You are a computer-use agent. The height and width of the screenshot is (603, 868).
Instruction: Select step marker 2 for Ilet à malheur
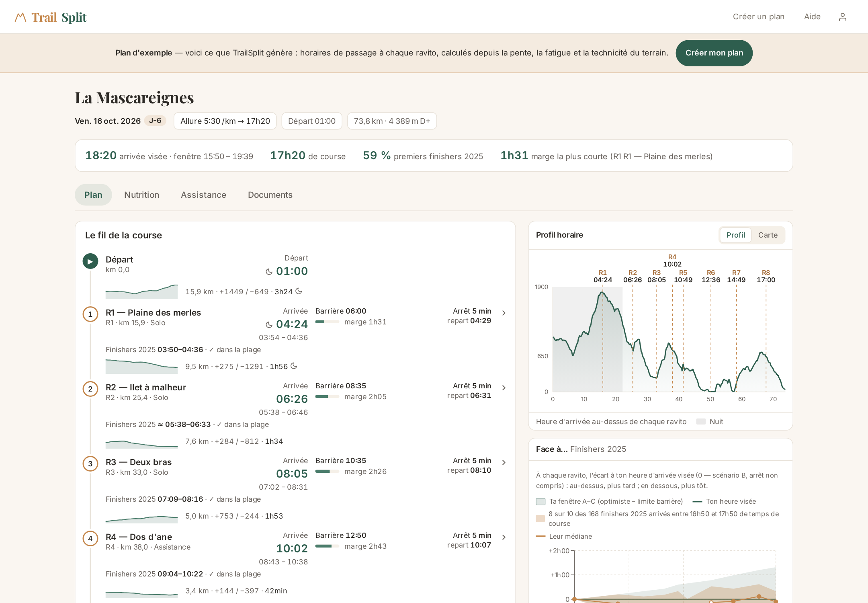coord(90,389)
